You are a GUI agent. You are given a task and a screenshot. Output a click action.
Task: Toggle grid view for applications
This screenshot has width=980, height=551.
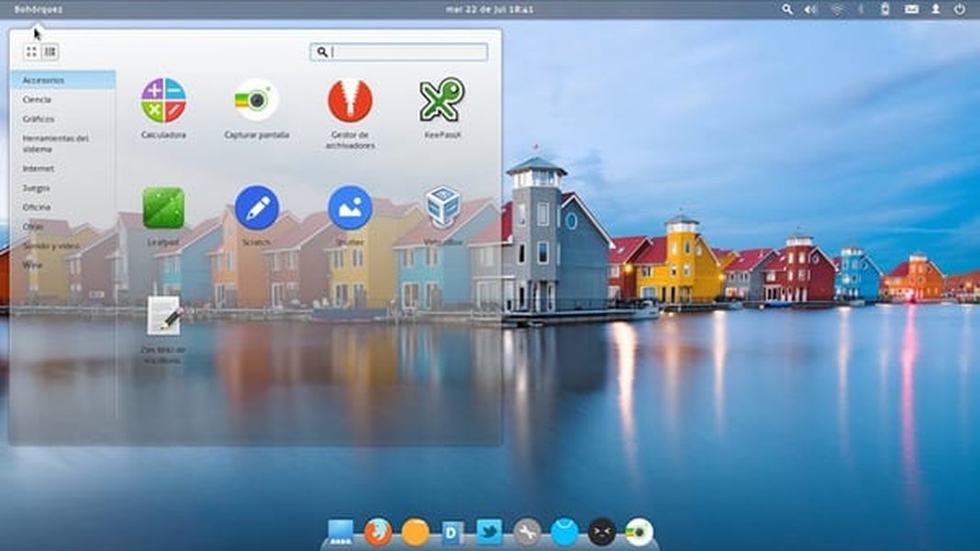click(33, 51)
